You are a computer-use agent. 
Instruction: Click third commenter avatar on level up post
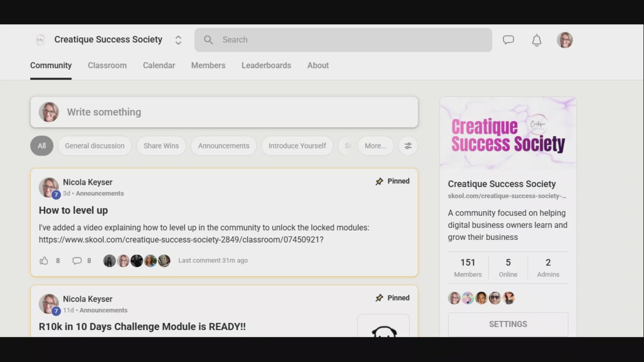click(x=137, y=261)
